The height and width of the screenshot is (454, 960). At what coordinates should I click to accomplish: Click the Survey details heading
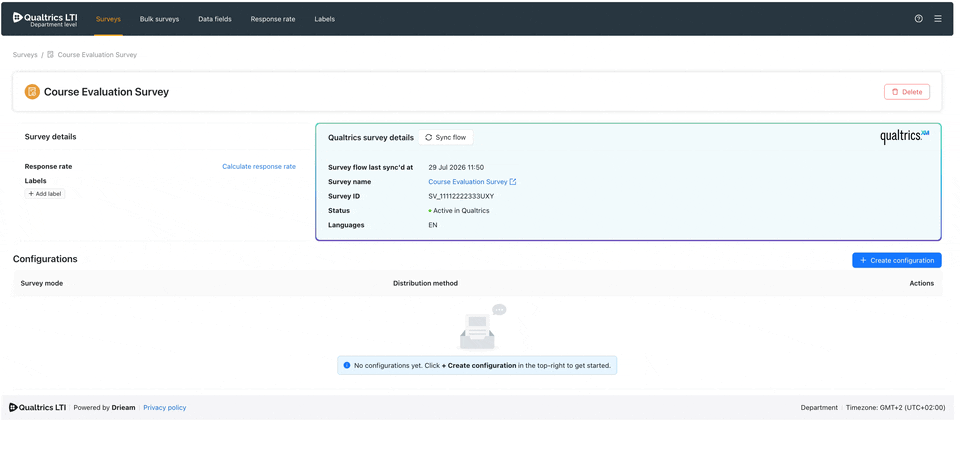pos(50,137)
